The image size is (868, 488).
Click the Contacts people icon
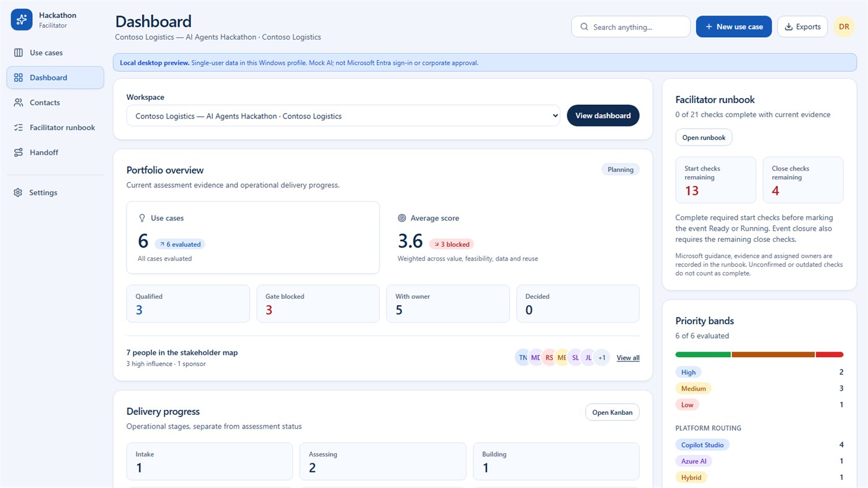[x=19, y=102]
